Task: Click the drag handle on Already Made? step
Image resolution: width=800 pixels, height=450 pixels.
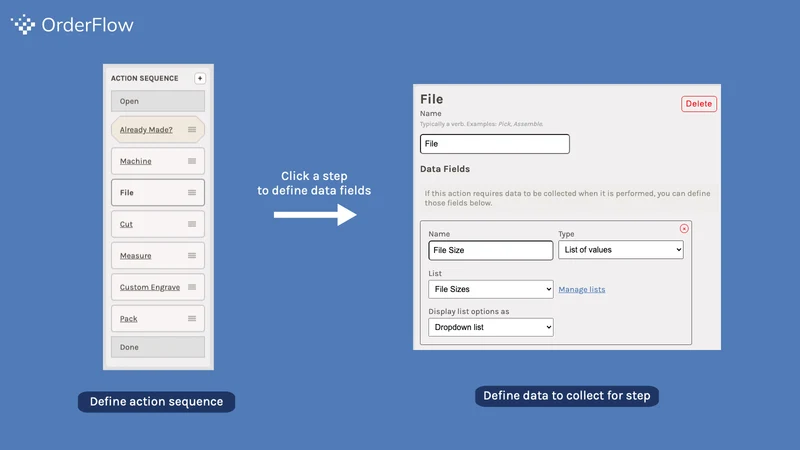Action: (192, 130)
